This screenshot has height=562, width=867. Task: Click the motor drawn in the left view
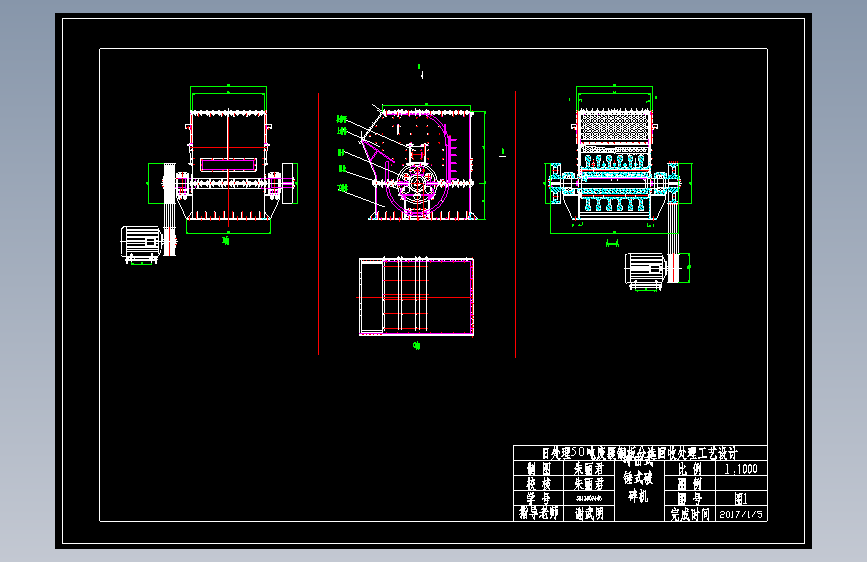(140, 243)
